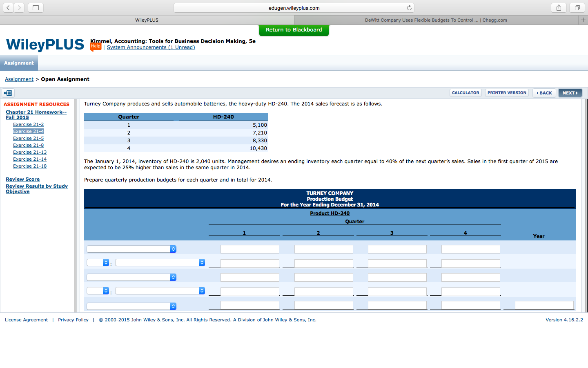This screenshot has width=588, height=368.
Task: Click the orange Help icon
Action: 96,47
